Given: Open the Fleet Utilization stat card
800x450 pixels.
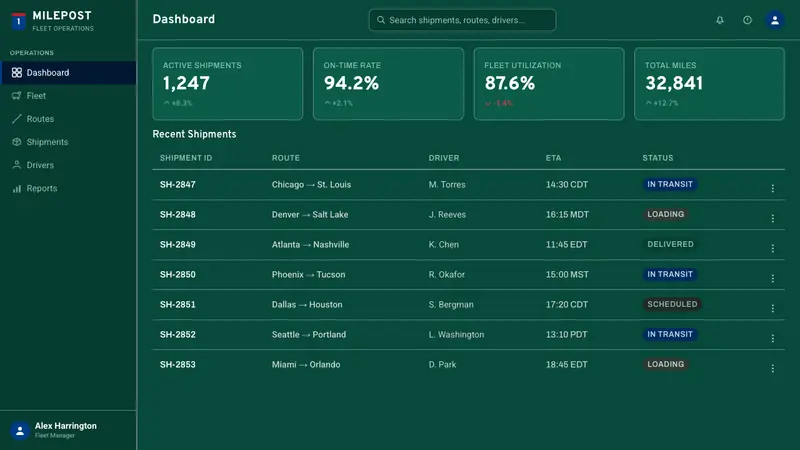Looking at the screenshot, I should pyautogui.click(x=549, y=84).
